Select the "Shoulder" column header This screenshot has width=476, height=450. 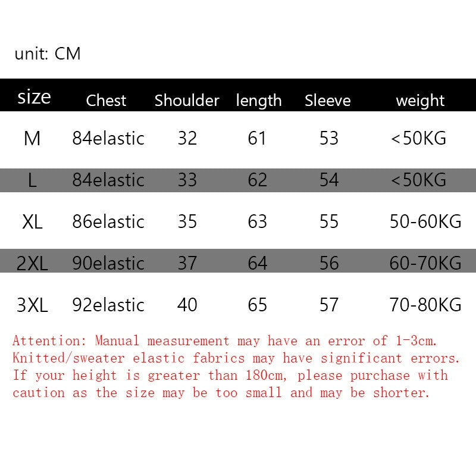click(x=187, y=101)
